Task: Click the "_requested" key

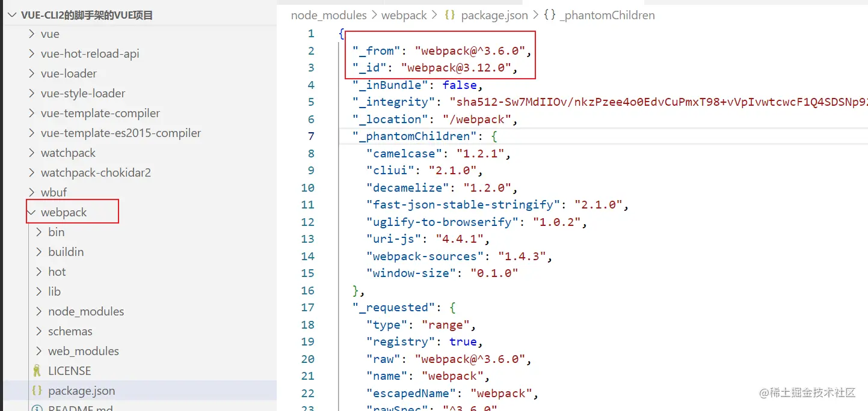Action: point(395,308)
